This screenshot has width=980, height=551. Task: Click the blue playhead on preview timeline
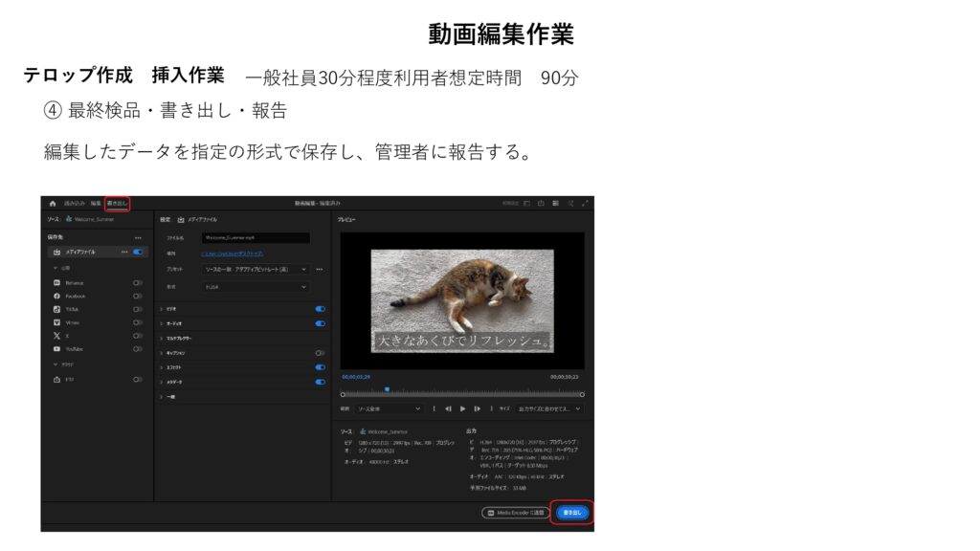click(x=387, y=389)
